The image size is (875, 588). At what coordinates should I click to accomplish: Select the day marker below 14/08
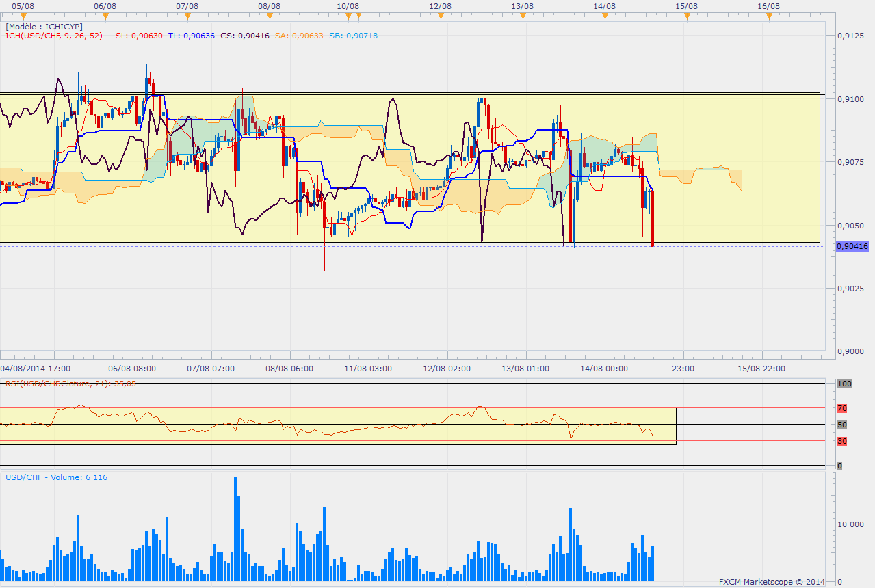(x=605, y=16)
